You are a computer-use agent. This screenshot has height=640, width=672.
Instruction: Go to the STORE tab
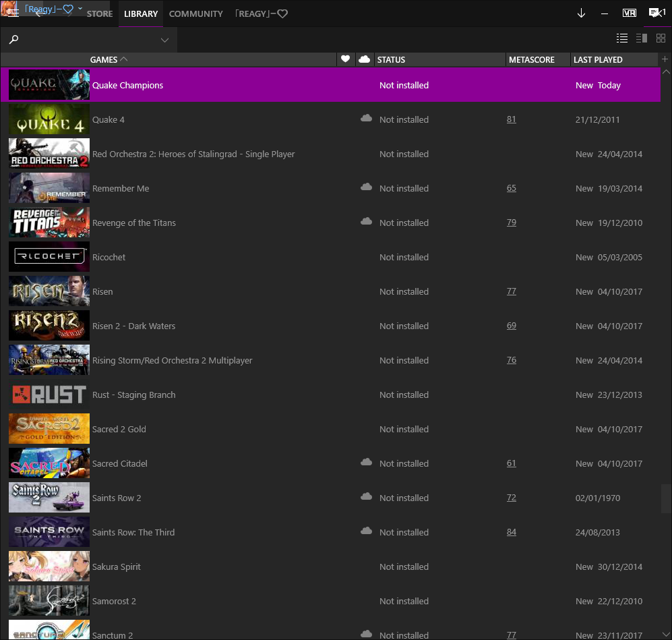[x=100, y=13]
